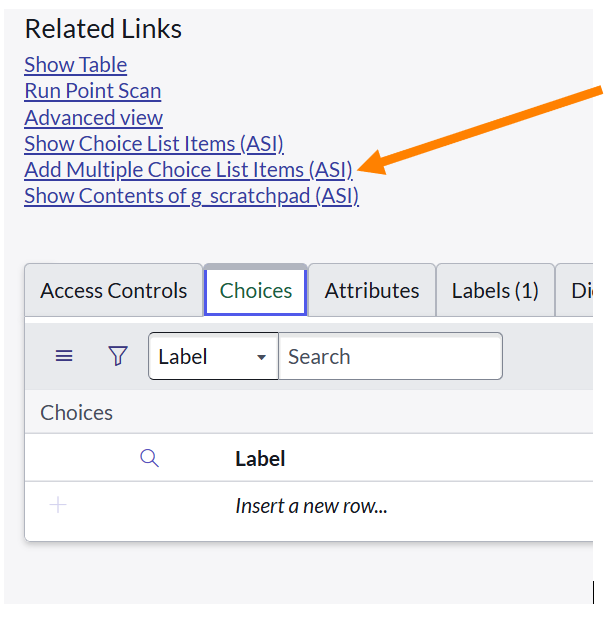Open the Show Table link
The width and height of the screenshot is (609, 622).
76,65
